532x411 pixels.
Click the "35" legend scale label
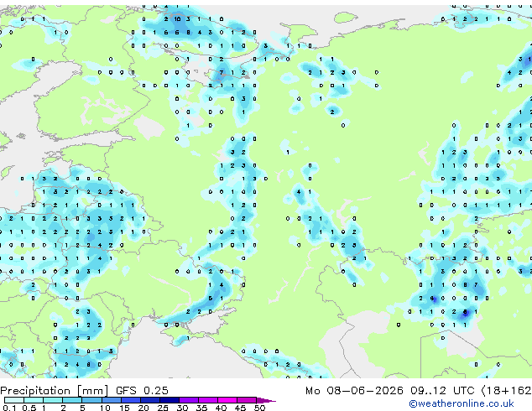(x=201, y=408)
